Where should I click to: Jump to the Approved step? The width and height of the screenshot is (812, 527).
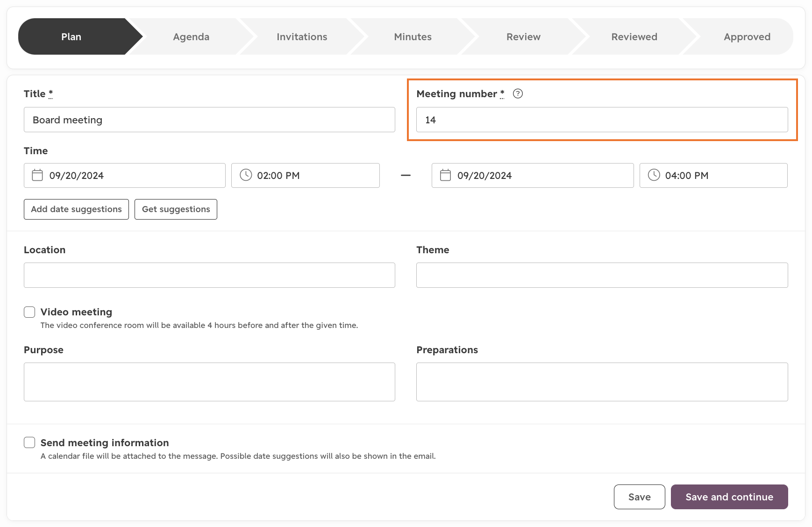click(747, 36)
